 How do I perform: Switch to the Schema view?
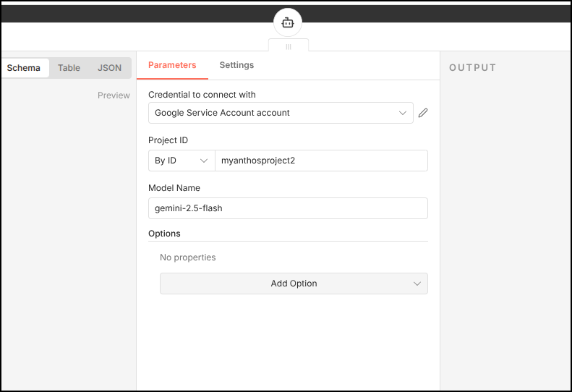tap(24, 68)
